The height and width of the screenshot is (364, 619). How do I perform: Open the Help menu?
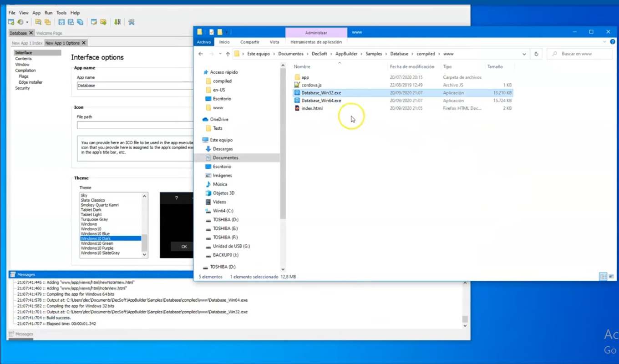(x=75, y=13)
